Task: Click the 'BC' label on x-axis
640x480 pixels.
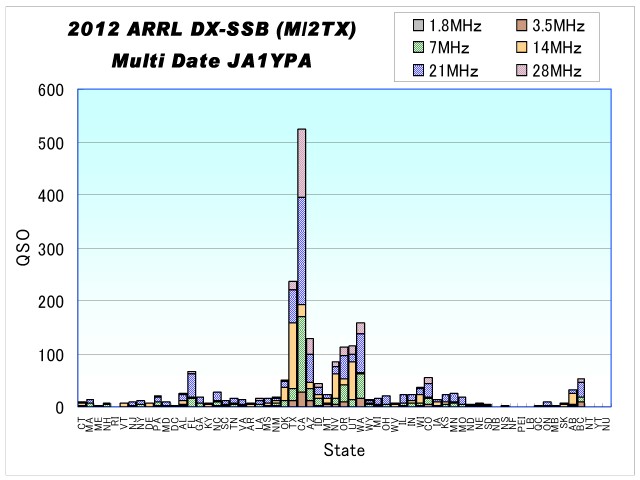Action: pyautogui.click(x=581, y=426)
